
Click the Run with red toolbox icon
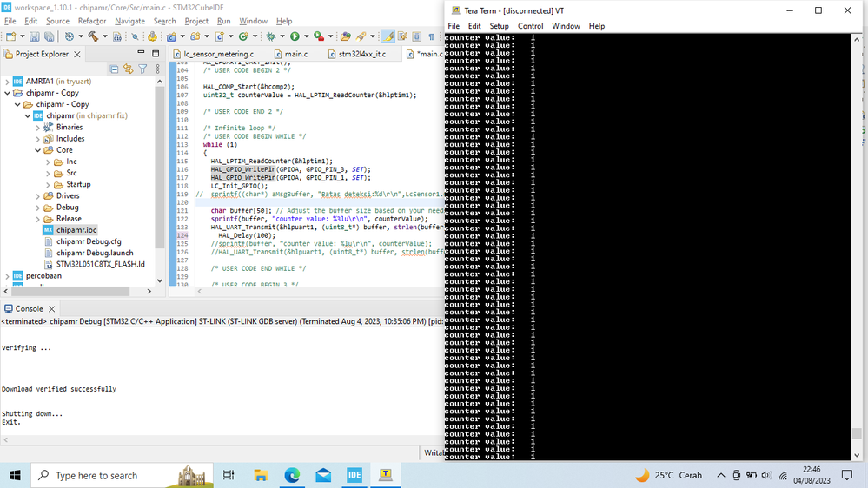(318, 36)
